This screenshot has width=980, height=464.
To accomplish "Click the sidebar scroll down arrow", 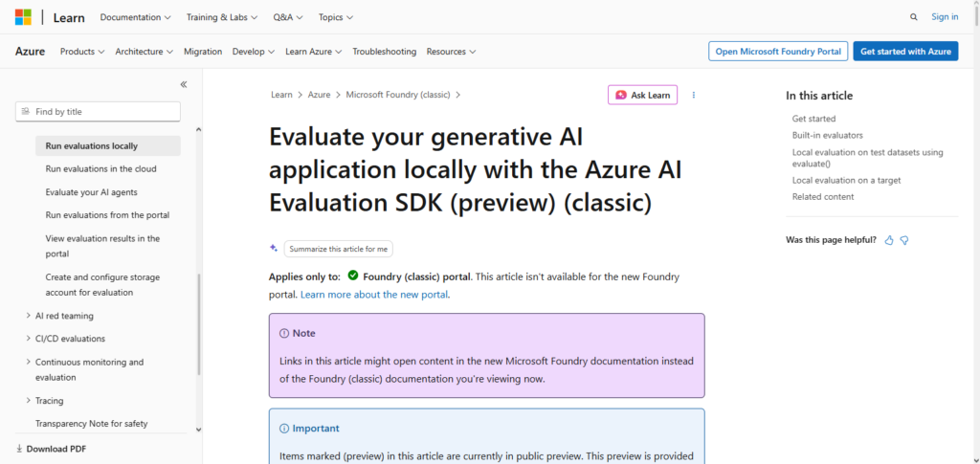I will pyautogui.click(x=199, y=429).
